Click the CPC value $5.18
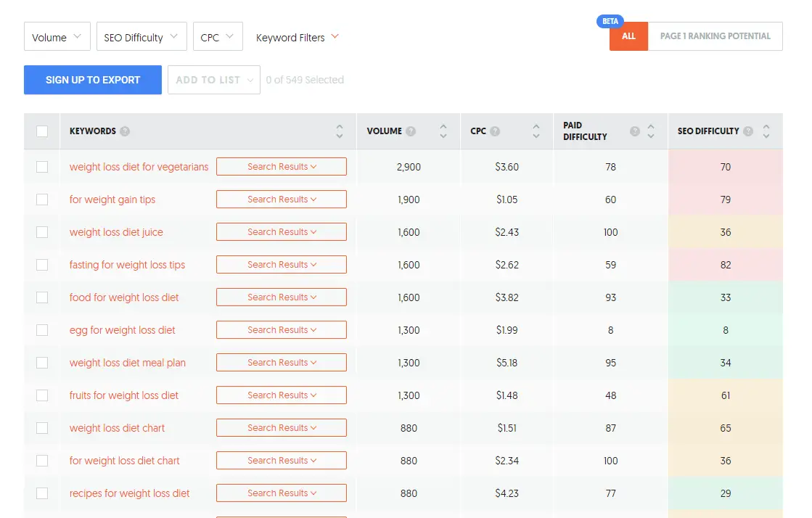Image resolution: width=812 pixels, height=518 pixels. tap(507, 363)
